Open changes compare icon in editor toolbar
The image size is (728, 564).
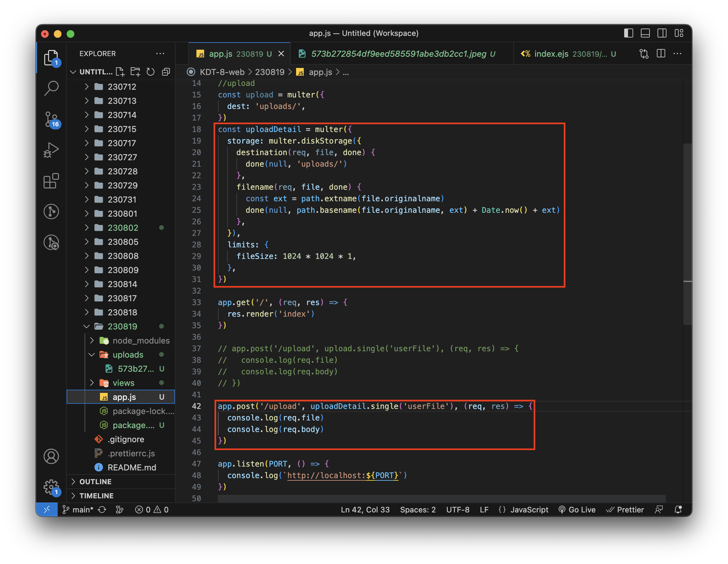644,54
